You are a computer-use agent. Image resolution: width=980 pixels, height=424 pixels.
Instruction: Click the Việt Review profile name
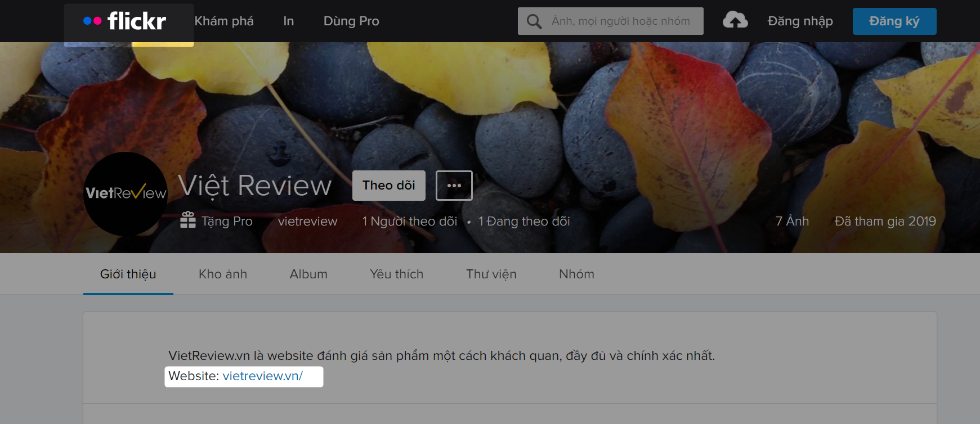(x=255, y=186)
